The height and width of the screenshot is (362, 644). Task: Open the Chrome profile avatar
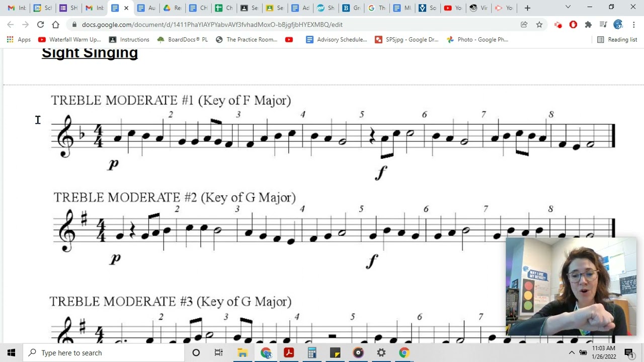618,24
